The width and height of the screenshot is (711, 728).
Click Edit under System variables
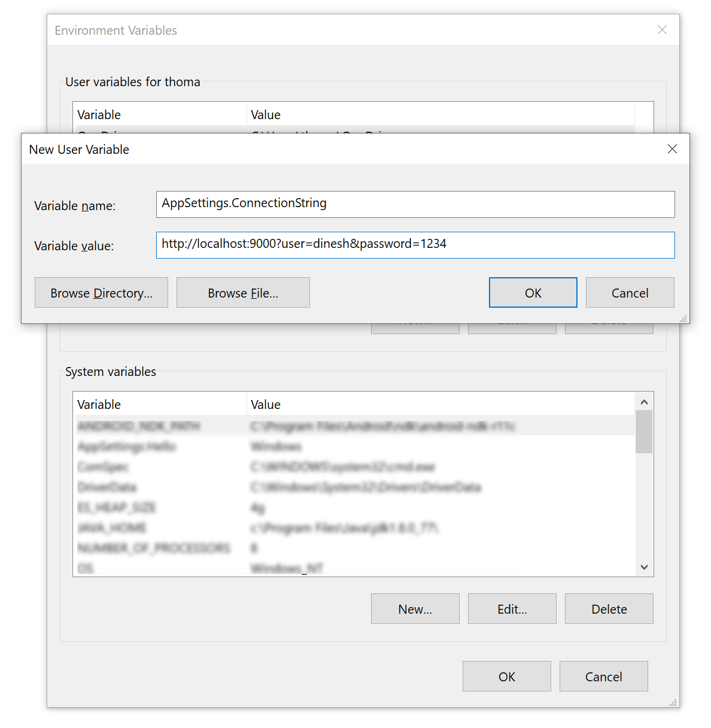tap(512, 608)
